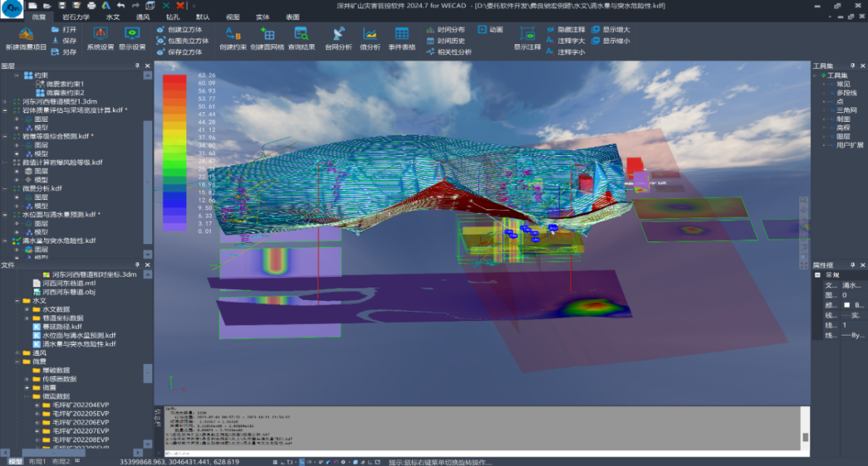
Task: Switch to the 岩石力学 ribbon tab
Action: coord(76,16)
